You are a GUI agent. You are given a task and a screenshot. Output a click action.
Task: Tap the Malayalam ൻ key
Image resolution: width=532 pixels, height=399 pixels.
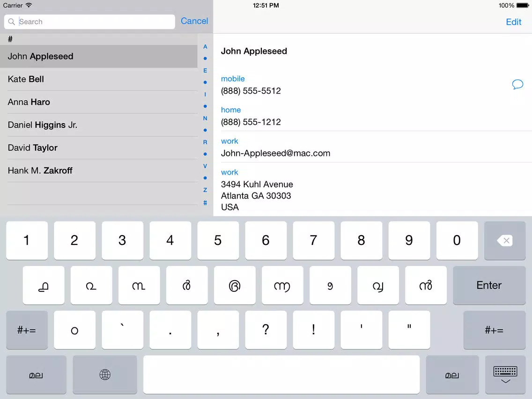(426, 285)
